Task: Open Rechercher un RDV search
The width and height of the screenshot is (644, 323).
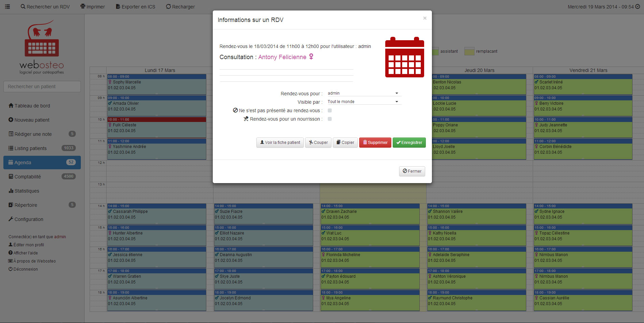Action: pos(45,7)
